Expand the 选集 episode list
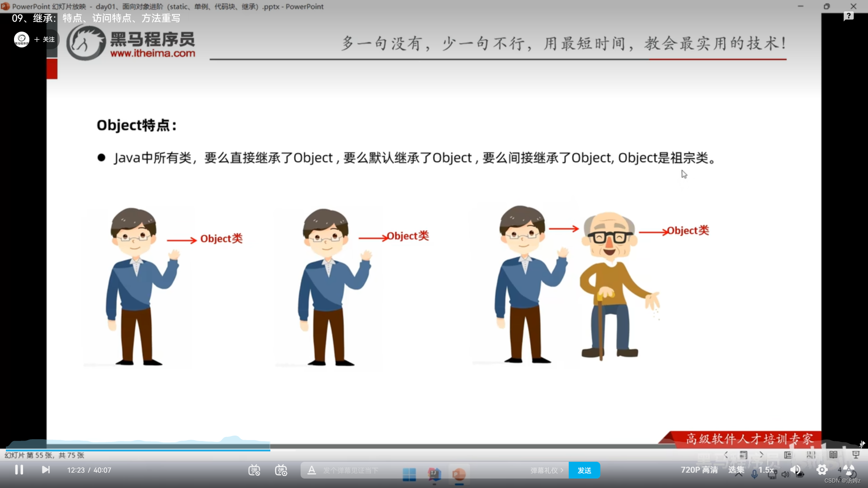 click(x=736, y=470)
